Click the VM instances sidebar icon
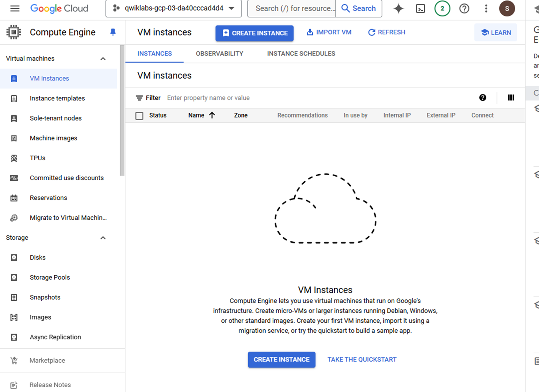 (14, 78)
